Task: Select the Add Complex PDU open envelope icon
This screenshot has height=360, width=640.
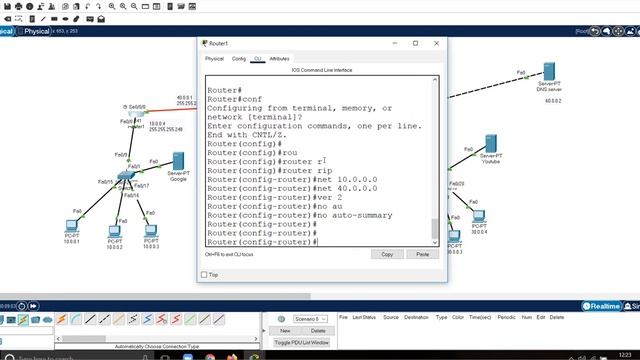Action: [101, 19]
